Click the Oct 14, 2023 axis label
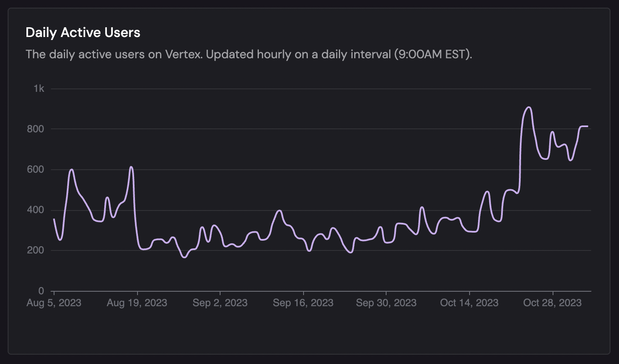Viewport: 619px width, 364px height. pyautogui.click(x=469, y=303)
